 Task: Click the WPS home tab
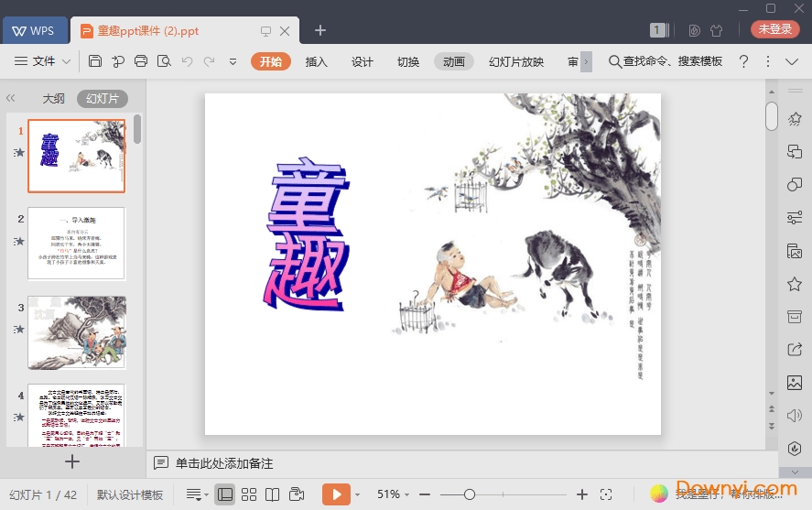coord(35,30)
